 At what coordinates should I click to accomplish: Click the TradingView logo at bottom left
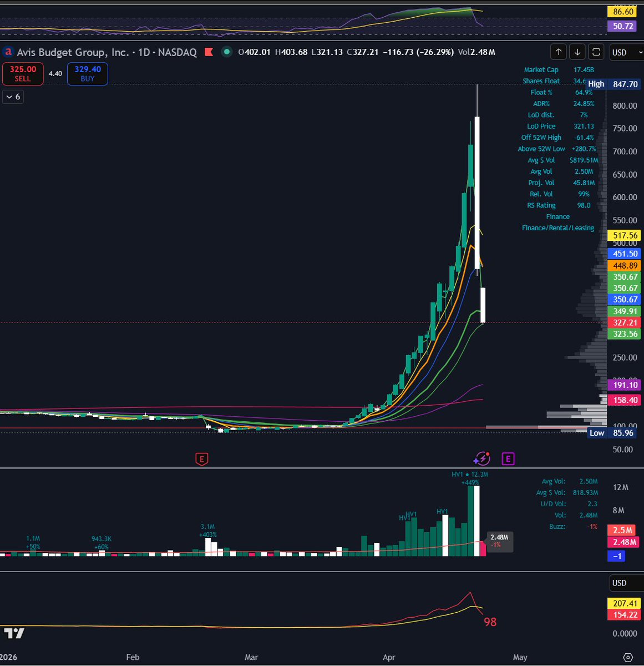point(14,633)
